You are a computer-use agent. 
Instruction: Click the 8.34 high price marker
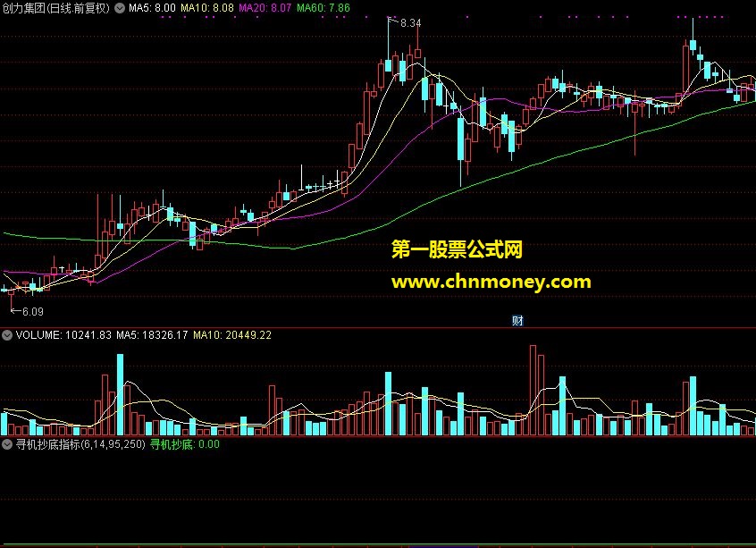(410, 23)
